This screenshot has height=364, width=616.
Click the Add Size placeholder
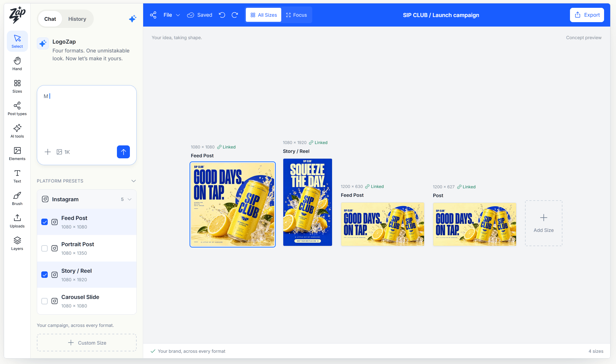(x=544, y=223)
